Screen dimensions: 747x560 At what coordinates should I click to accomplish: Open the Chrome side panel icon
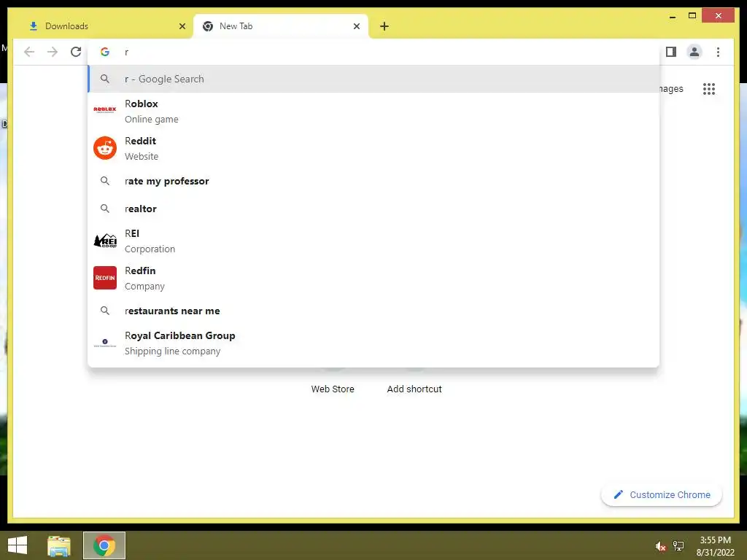671,52
